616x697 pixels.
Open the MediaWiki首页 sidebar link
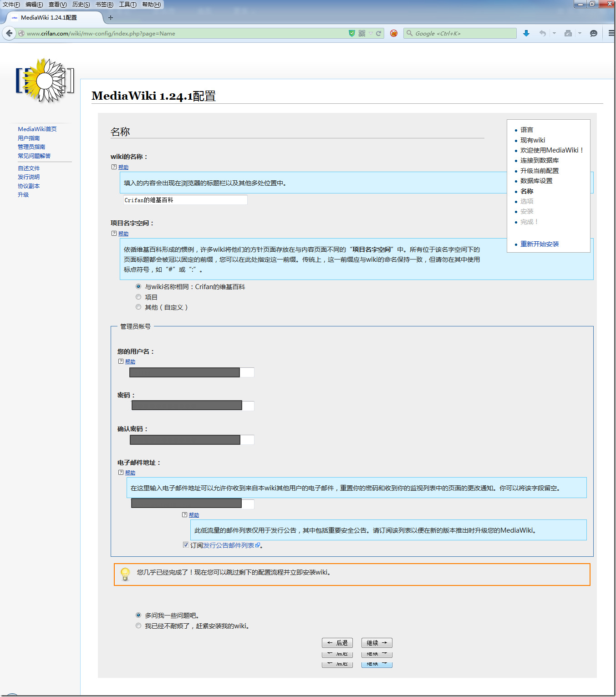37,129
